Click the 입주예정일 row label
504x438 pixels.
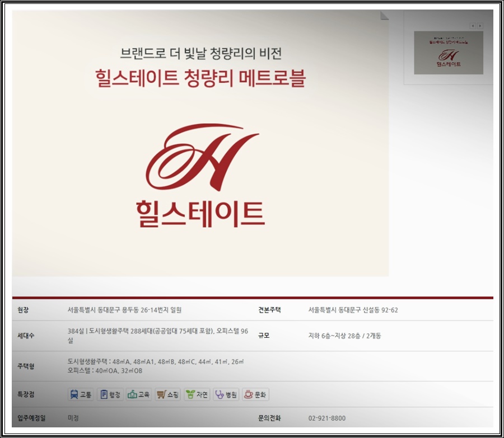(31, 418)
